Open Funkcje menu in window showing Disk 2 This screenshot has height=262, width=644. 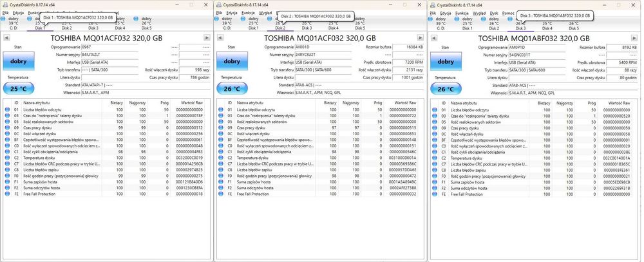pyautogui.click(x=248, y=13)
